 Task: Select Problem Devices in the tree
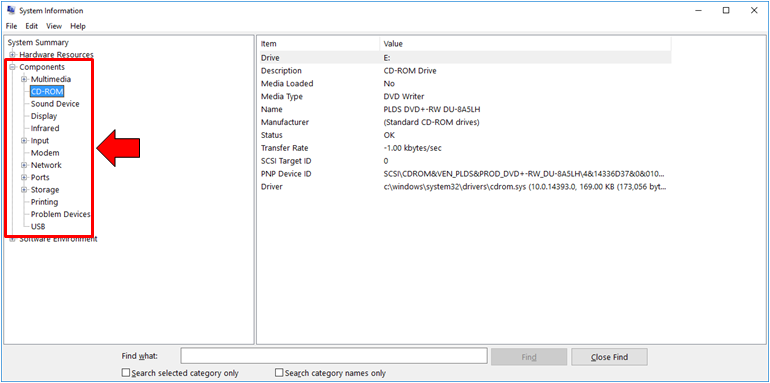click(60, 214)
